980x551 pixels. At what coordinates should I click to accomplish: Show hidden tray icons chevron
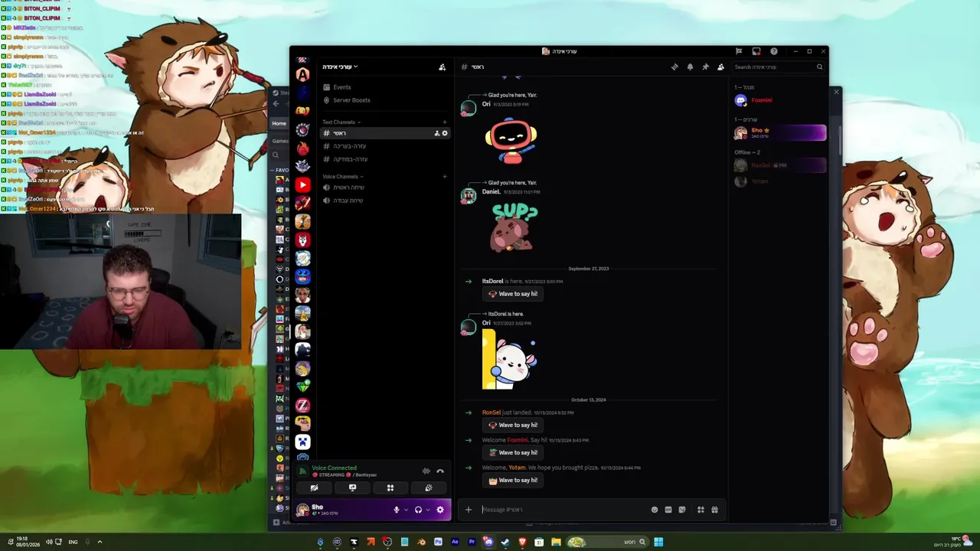pos(100,542)
